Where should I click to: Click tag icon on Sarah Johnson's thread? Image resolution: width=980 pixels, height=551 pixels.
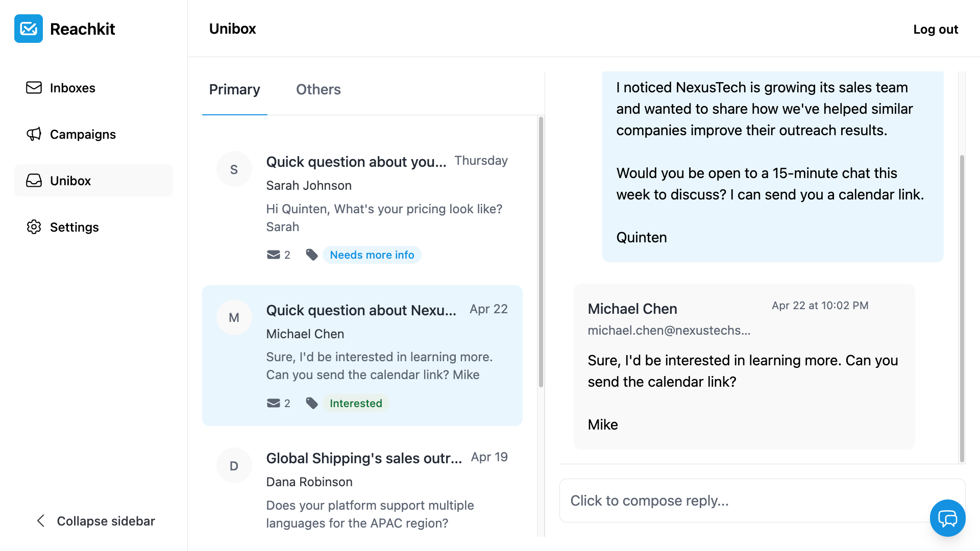point(312,255)
